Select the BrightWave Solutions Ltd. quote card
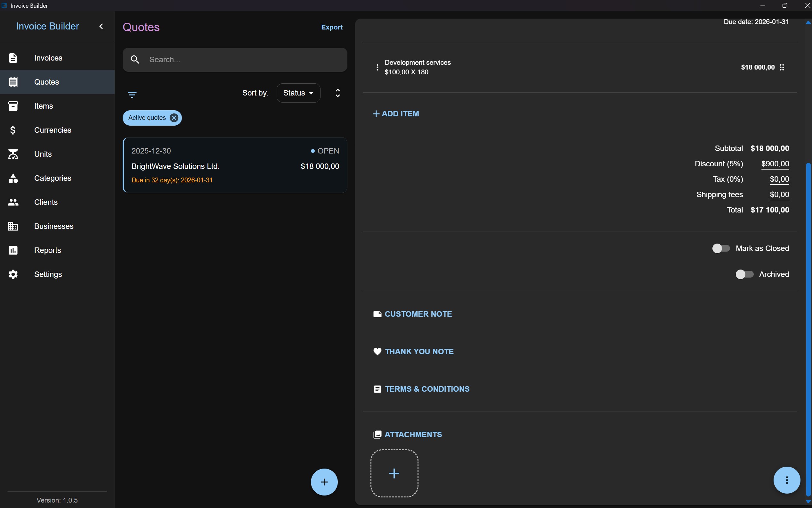812x508 pixels. 235,165
